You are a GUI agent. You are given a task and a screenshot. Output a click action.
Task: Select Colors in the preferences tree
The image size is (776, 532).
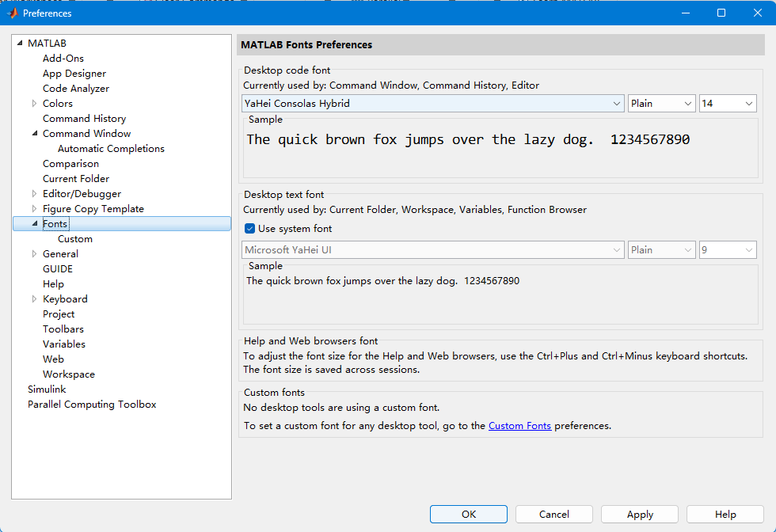click(57, 104)
